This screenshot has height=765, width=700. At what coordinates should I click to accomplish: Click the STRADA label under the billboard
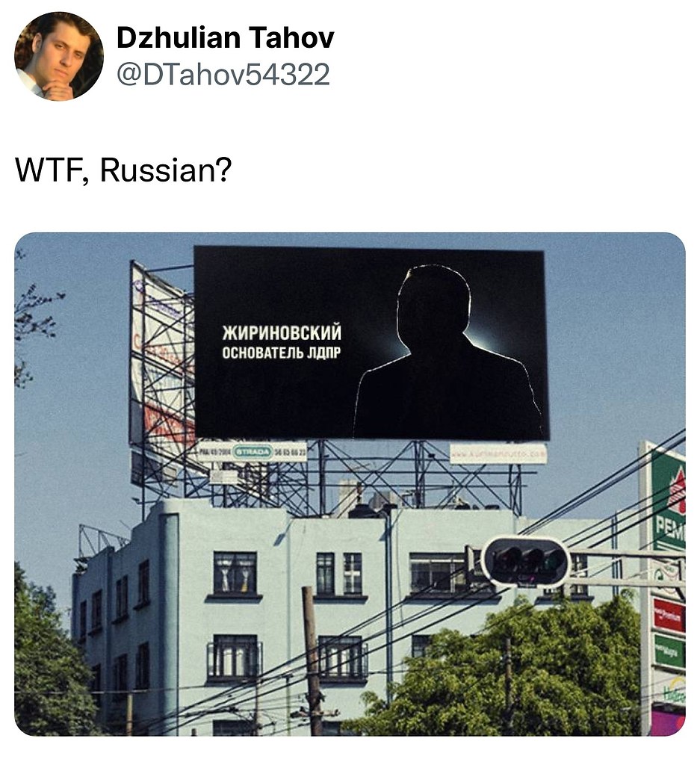click(253, 451)
